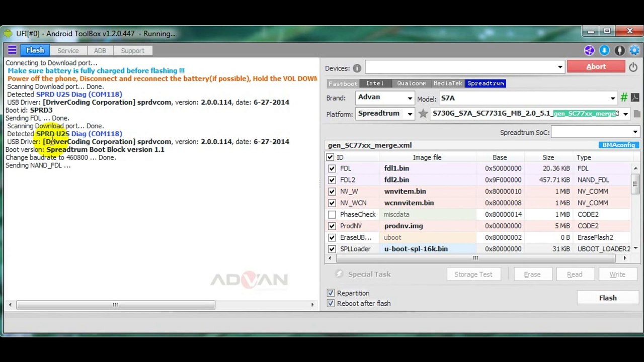Toggle the Repartition checkbox

coord(331,293)
